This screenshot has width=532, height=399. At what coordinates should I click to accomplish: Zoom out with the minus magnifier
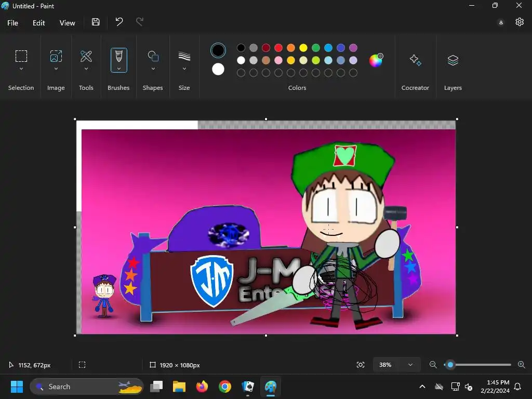click(x=433, y=365)
